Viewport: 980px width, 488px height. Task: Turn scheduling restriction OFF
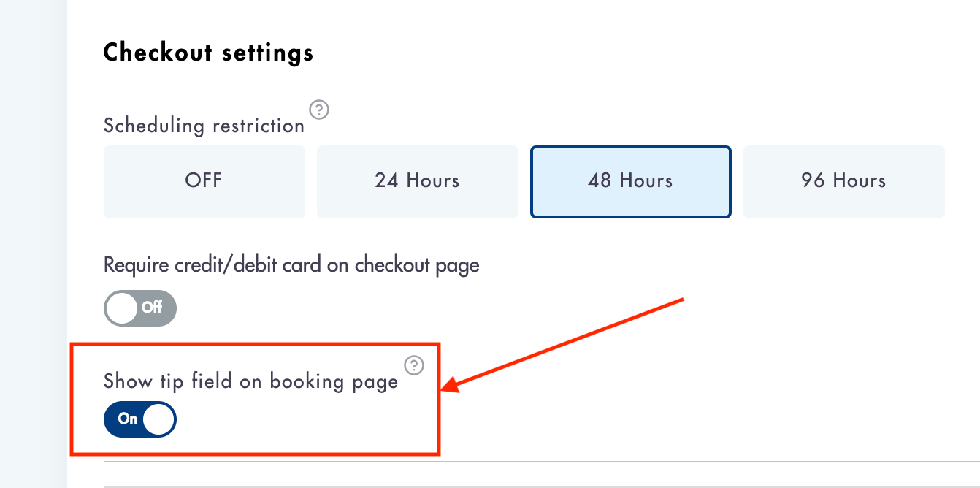[x=204, y=181]
